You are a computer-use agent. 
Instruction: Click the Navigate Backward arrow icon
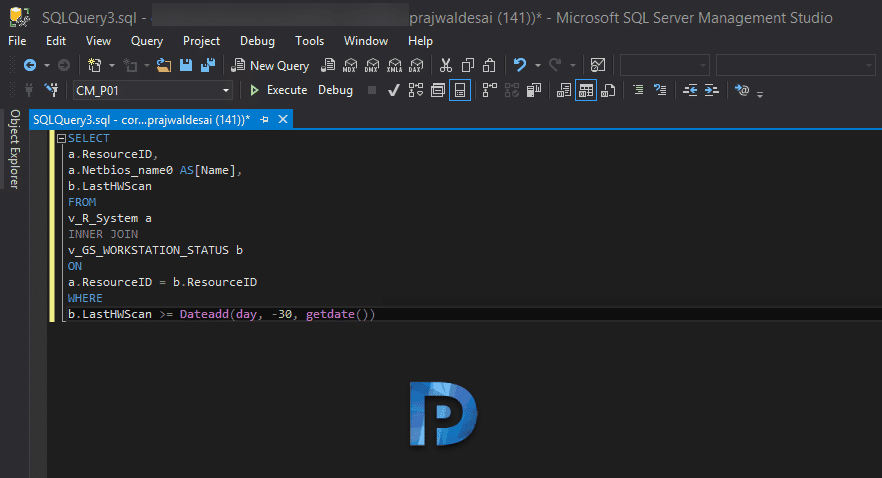click(30, 66)
